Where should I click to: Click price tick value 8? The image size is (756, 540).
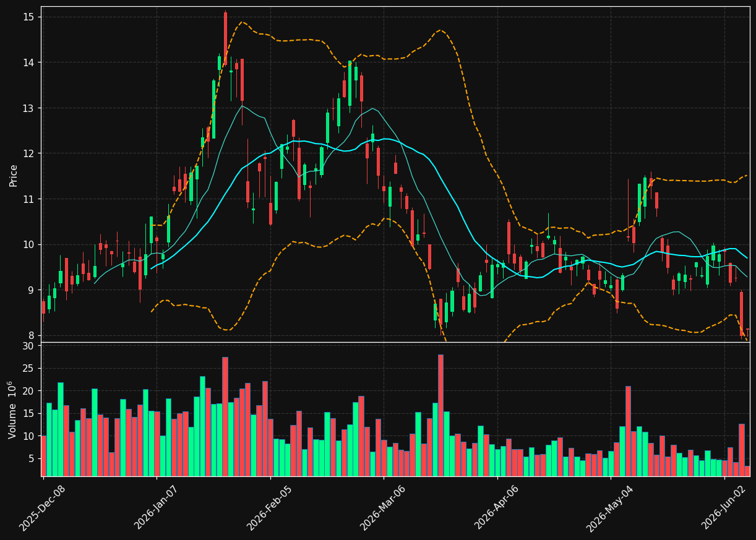point(32,336)
